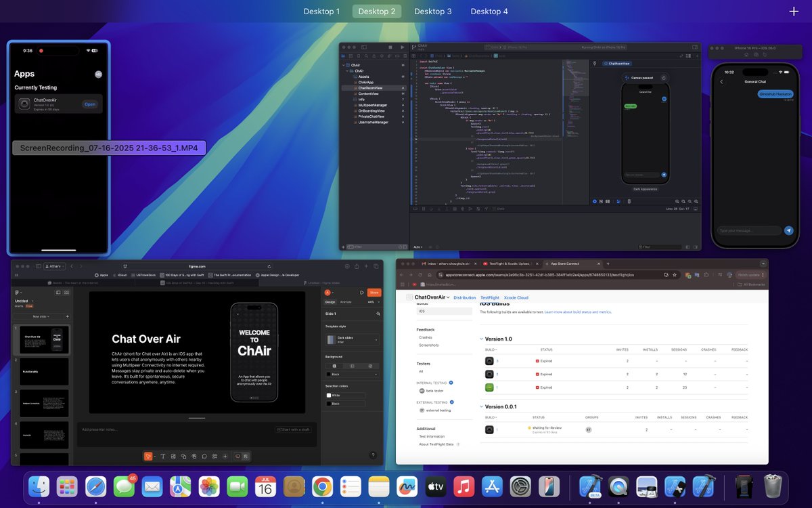The image size is (812, 508).
Task: Open Test Information in the TestFlight sidebar
Action: pos(432,436)
